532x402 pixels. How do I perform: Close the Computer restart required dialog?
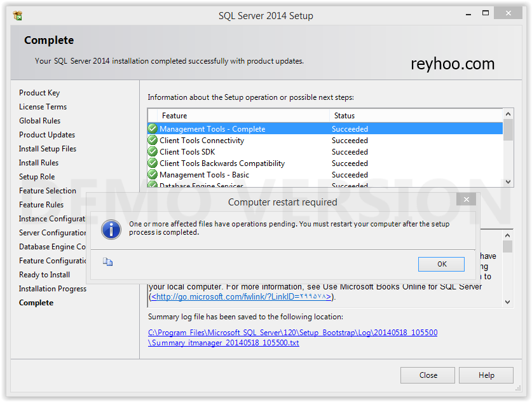(466, 199)
